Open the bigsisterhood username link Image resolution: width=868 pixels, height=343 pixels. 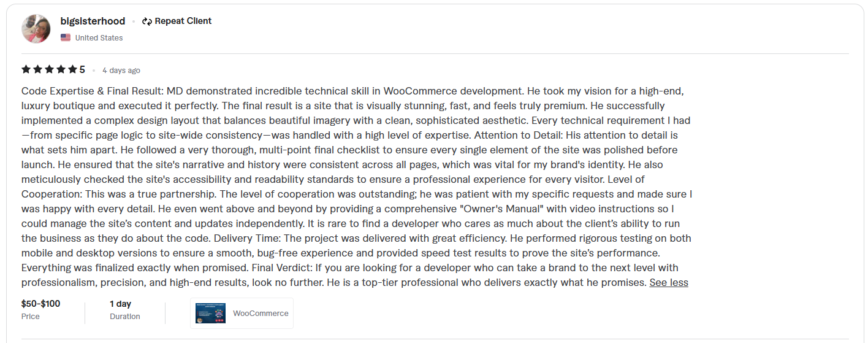click(93, 21)
